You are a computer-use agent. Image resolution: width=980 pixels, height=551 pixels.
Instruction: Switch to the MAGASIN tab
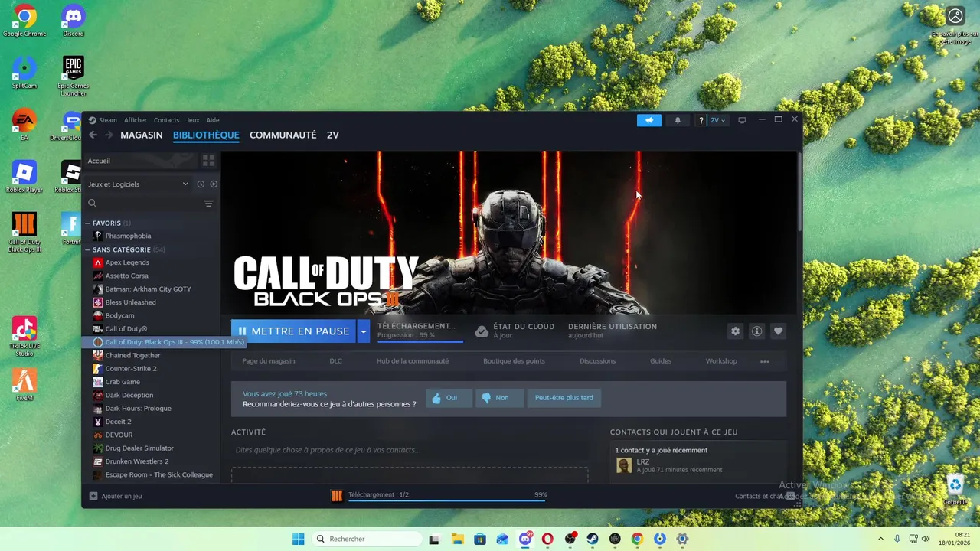point(142,135)
